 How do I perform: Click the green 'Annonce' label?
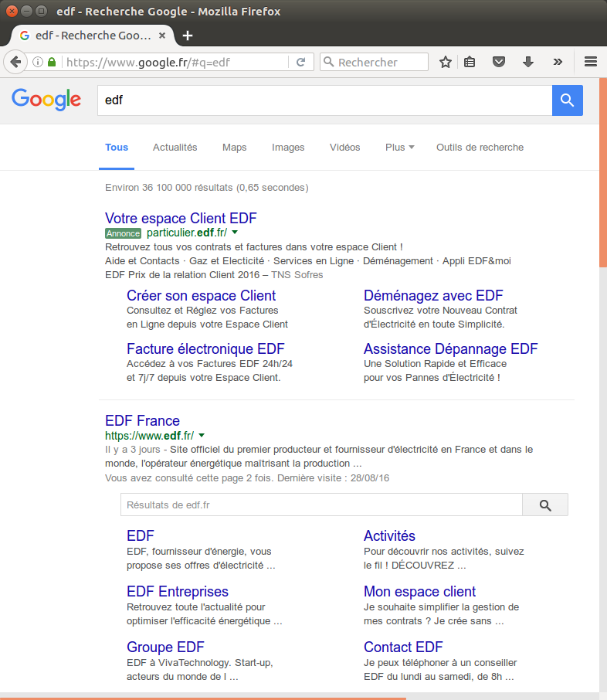click(124, 233)
